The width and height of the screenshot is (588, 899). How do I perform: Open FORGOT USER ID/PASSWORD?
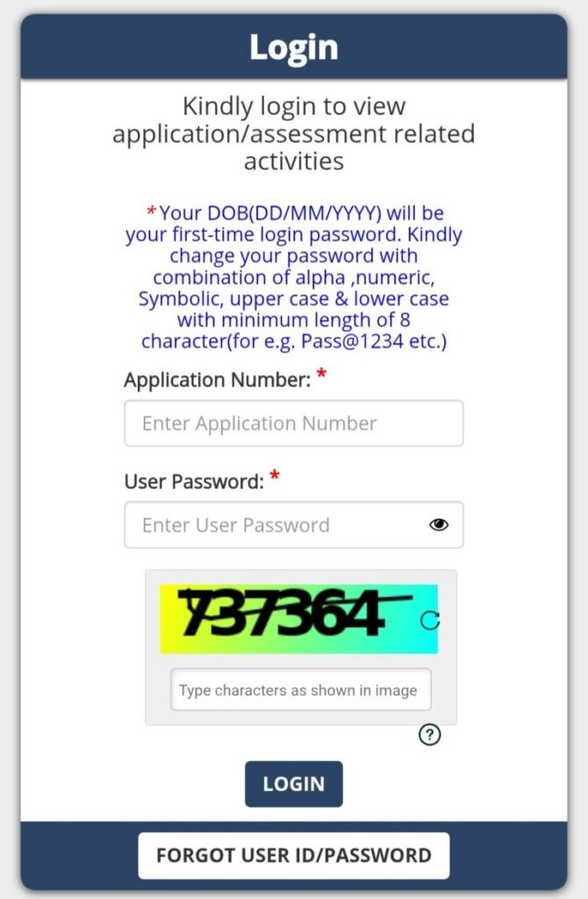(293, 855)
